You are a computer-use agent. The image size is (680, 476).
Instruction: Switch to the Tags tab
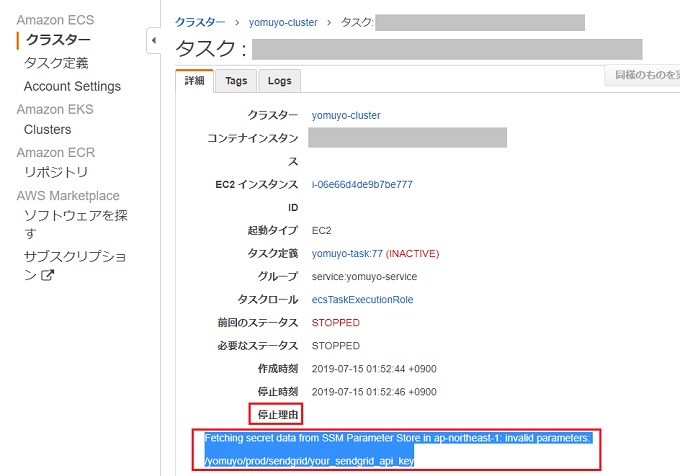click(x=236, y=81)
